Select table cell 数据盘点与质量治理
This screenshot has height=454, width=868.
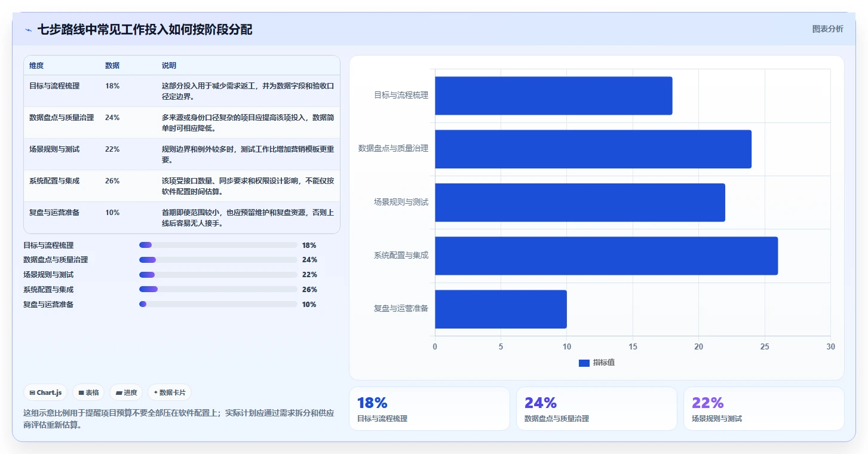62,118
